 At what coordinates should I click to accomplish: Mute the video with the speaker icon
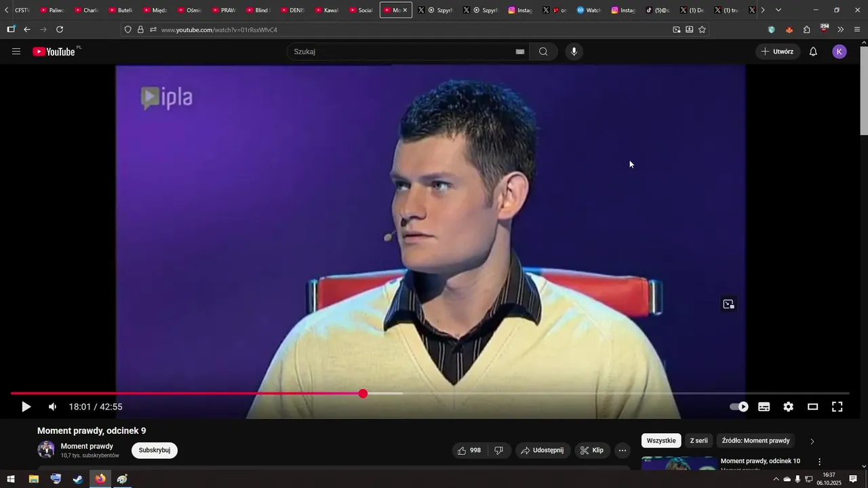point(52,407)
